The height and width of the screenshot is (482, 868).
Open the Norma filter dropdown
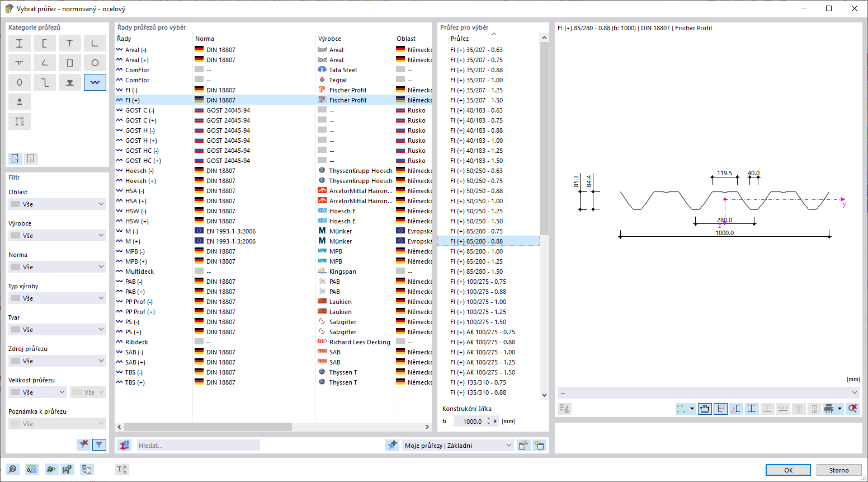57,267
